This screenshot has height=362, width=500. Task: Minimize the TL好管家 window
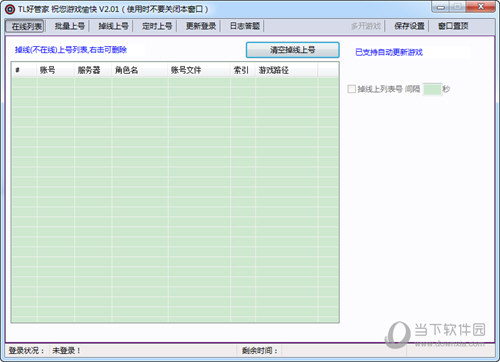click(440, 7)
